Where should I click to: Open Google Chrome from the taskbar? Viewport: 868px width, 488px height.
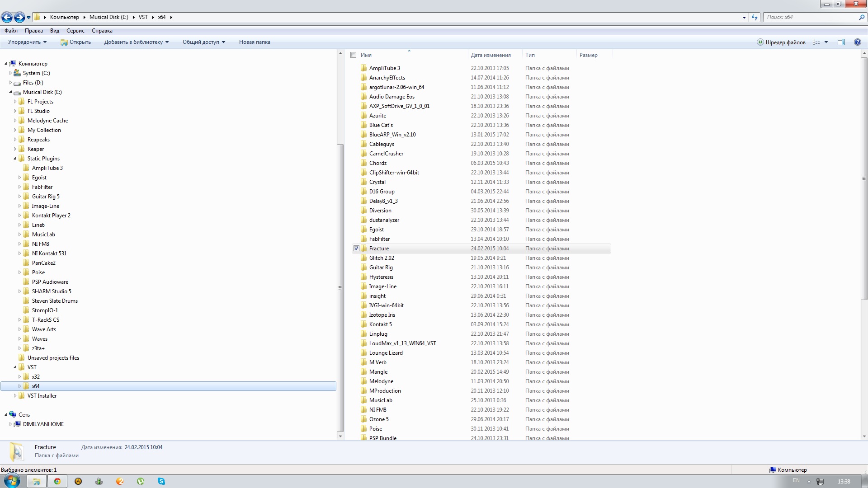[x=57, y=481]
